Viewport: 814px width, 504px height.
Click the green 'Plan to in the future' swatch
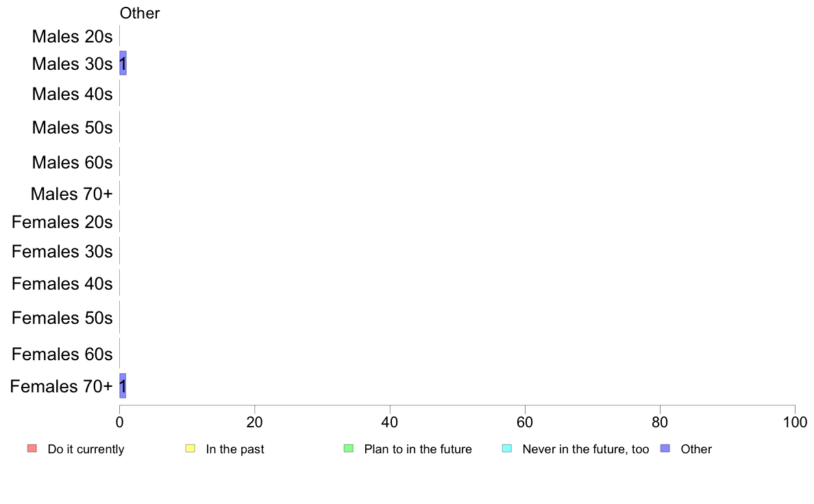349,449
